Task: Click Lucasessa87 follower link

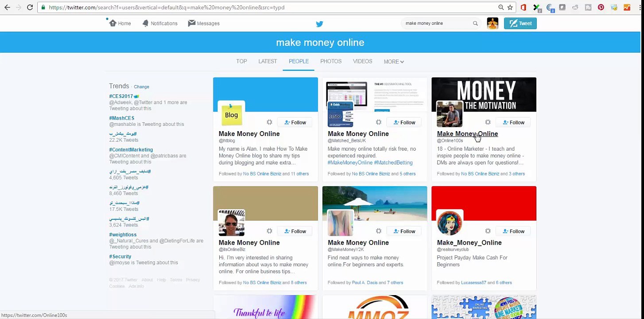Action: point(473,283)
